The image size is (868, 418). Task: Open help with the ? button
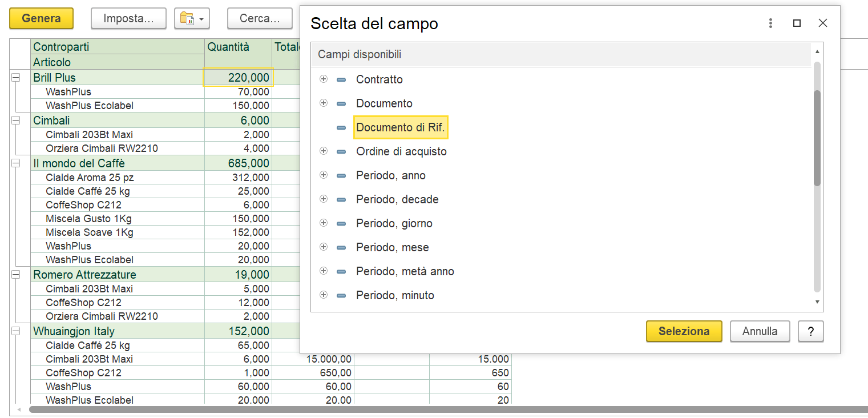(x=810, y=331)
